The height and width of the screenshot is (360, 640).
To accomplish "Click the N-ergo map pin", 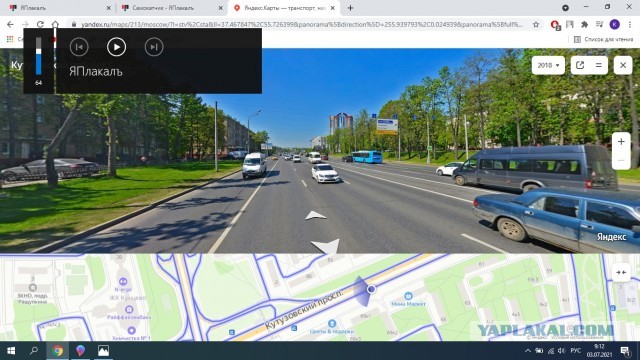I will click(123, 282).
